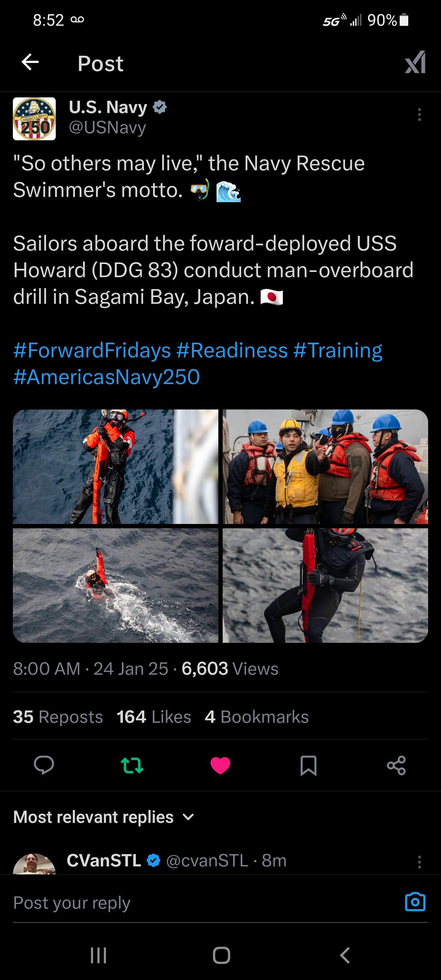The width and height of the screenshot is (441, 980).
Task: Open the photo of sailors in life vests
Action: click(x=325, y=466)
